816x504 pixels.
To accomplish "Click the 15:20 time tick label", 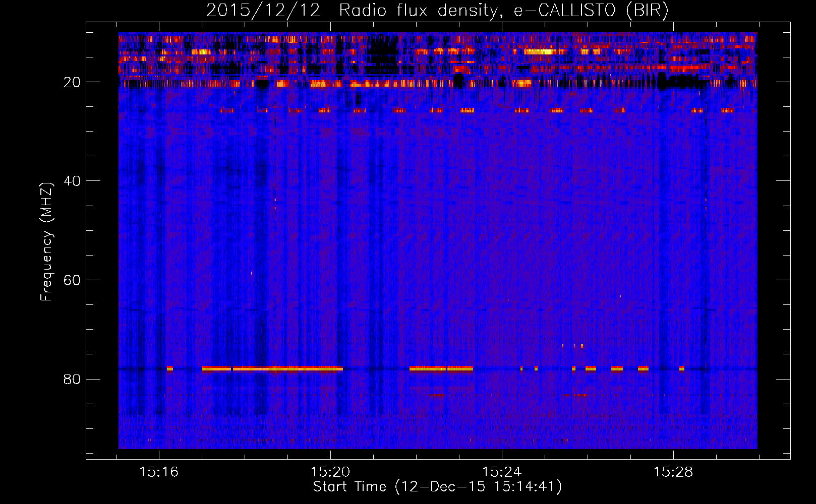I will pyautogui.click(x=330, y=472).
